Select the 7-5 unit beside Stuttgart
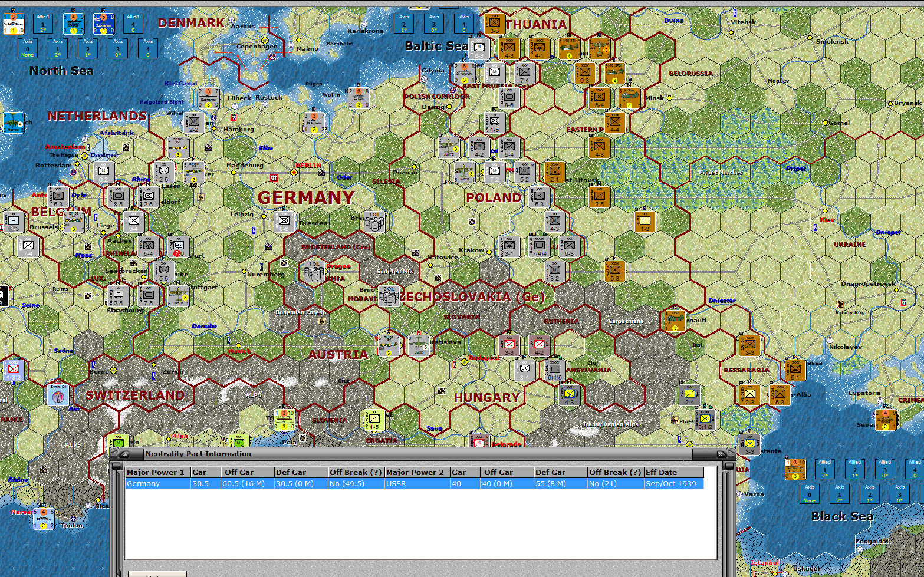The width and height of the screenshot is (924, 577). (x=148, y=296)
